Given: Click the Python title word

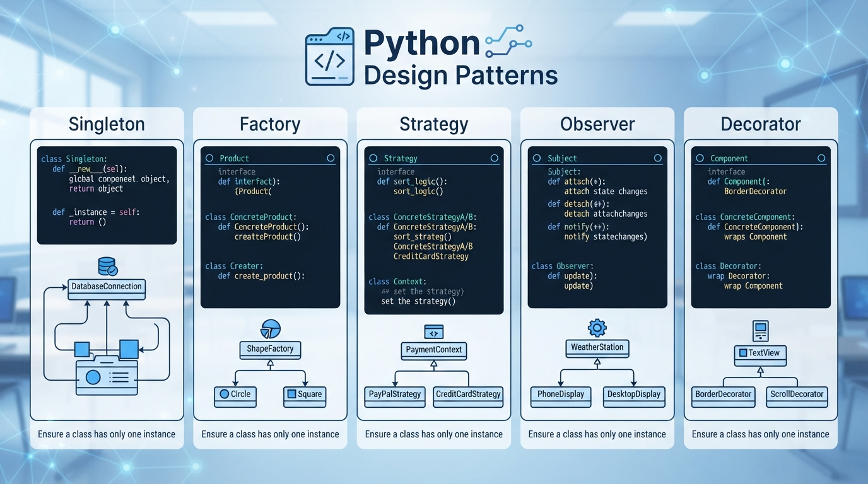Looking at the screenshot, I should [x=422, y=43].
